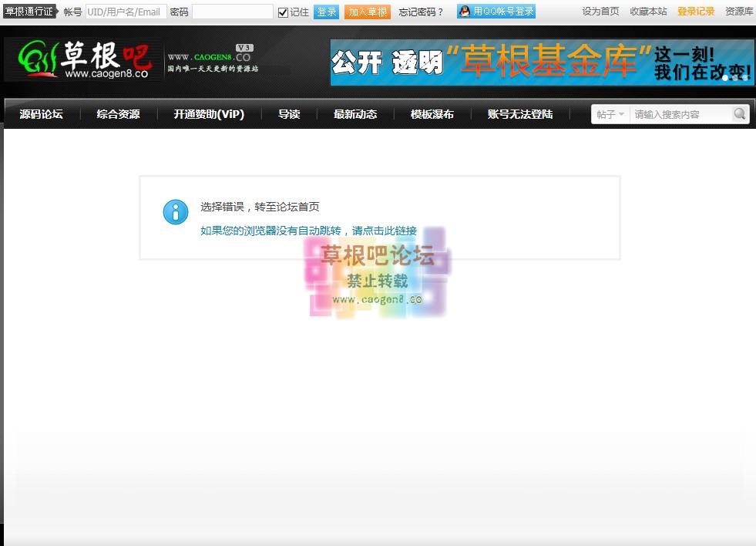Click the 忘记密码？ link
The height and width of the screenshot is (546, 756).
tap(422, 12)
